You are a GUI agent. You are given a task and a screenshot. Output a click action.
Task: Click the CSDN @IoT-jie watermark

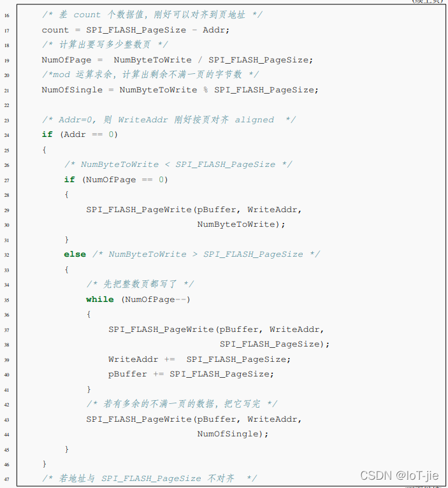click(399, 475)
